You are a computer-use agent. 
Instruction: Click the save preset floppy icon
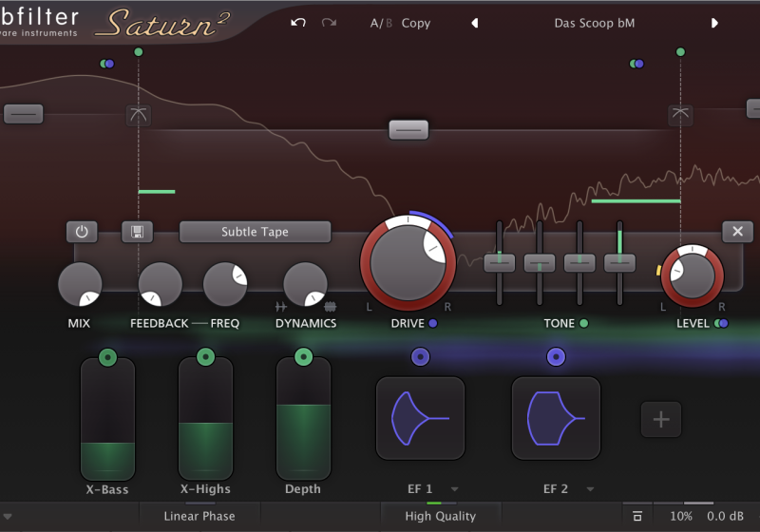coord(138,232)
